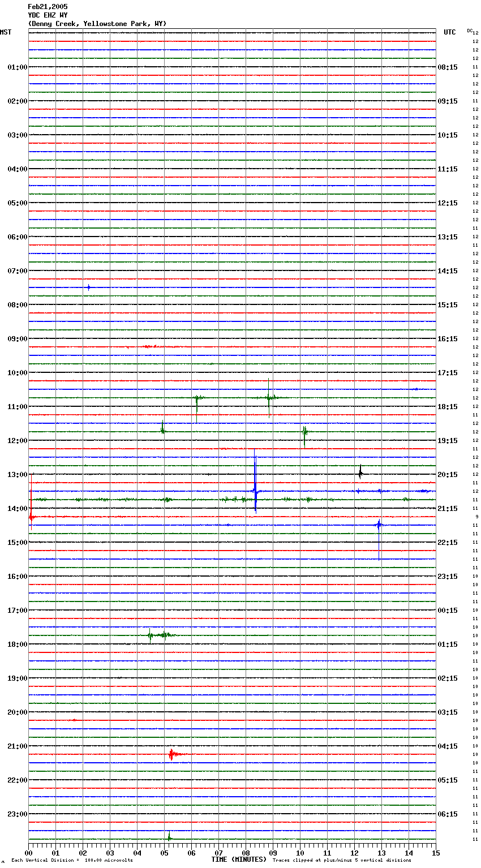Click the "04:15" UTC time label

point(448,746)
